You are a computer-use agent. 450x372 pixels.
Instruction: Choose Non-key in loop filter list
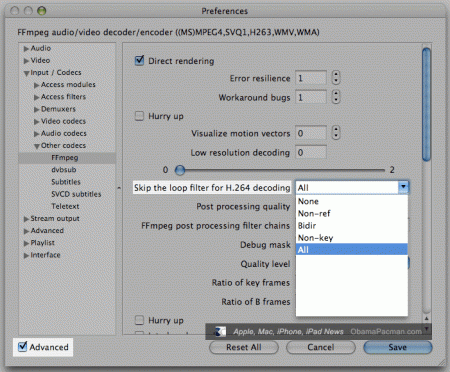pos(352,238)
